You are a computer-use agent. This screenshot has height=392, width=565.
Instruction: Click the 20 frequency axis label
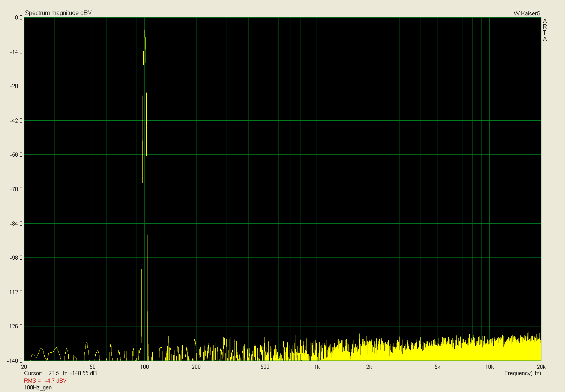(x=24, y=367)
